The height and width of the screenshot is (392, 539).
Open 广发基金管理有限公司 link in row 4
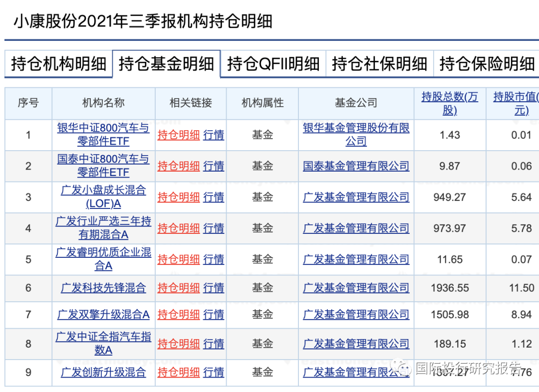click(x=356, y=228)
